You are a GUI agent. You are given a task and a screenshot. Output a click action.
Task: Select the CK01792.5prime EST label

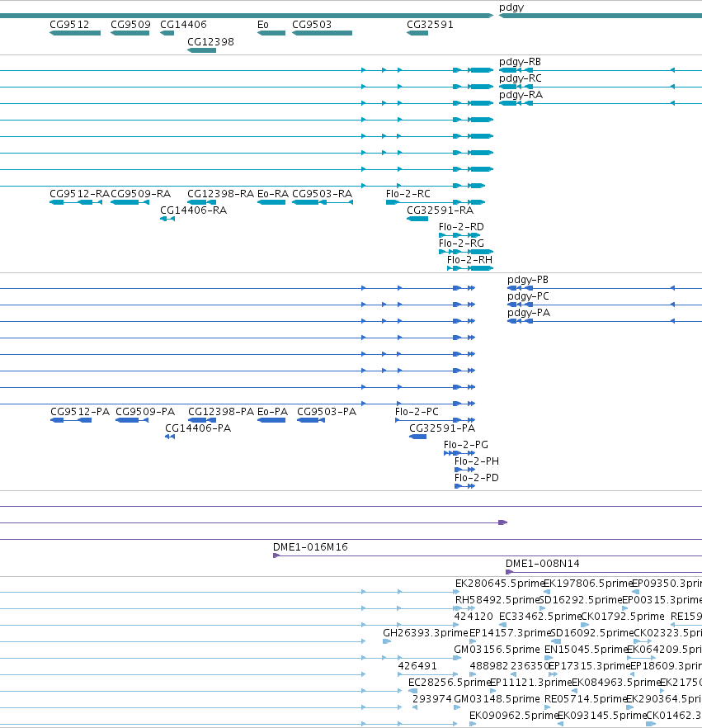(623, 617)
